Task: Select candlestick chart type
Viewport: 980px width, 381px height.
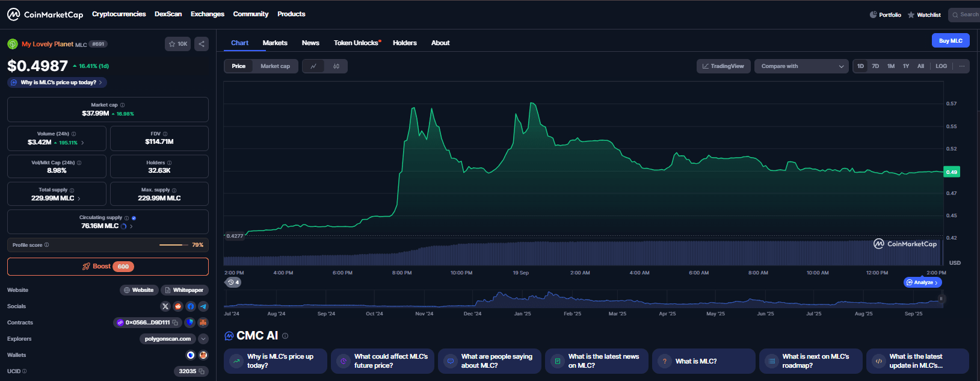Action: pos(336,66)
